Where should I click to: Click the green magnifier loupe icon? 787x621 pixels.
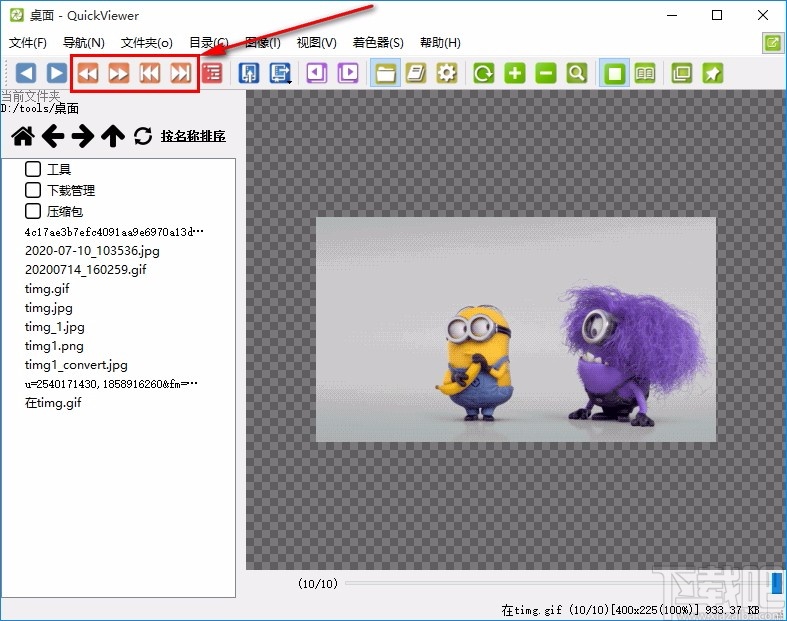tap(577, 73)
